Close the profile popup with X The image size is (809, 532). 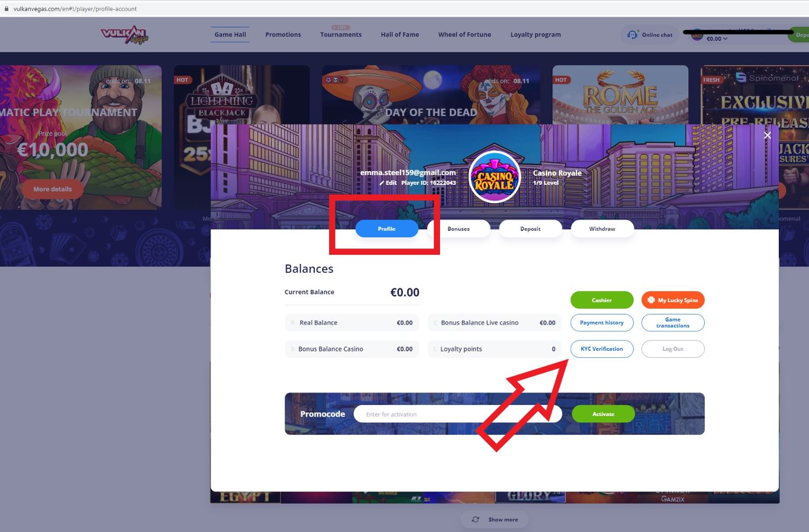pos(767,135)
